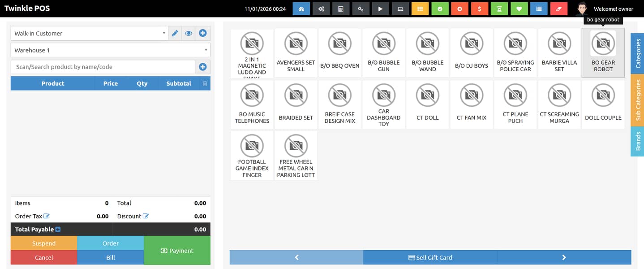Image resolution: width=644 pixels, height=269 pixels.
Task: Click the Twinkle POS title
Action: (27, 9)
